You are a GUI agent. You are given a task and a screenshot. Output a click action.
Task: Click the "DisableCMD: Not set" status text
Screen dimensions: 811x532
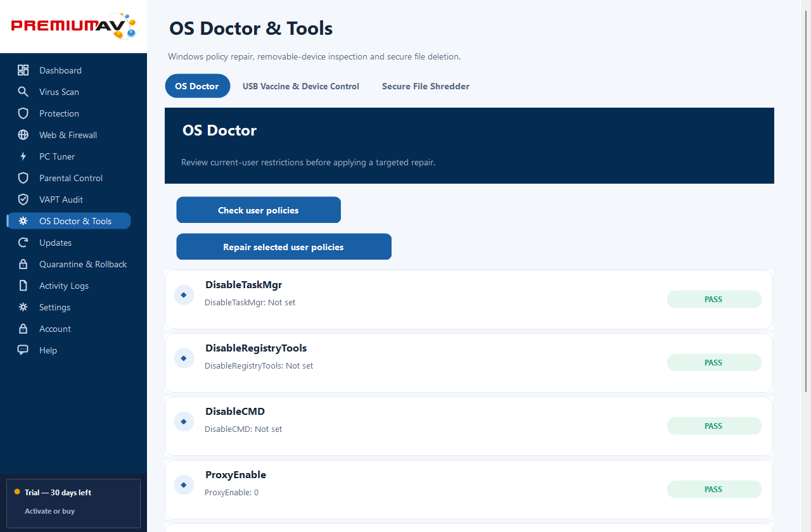tap(243, 429)
